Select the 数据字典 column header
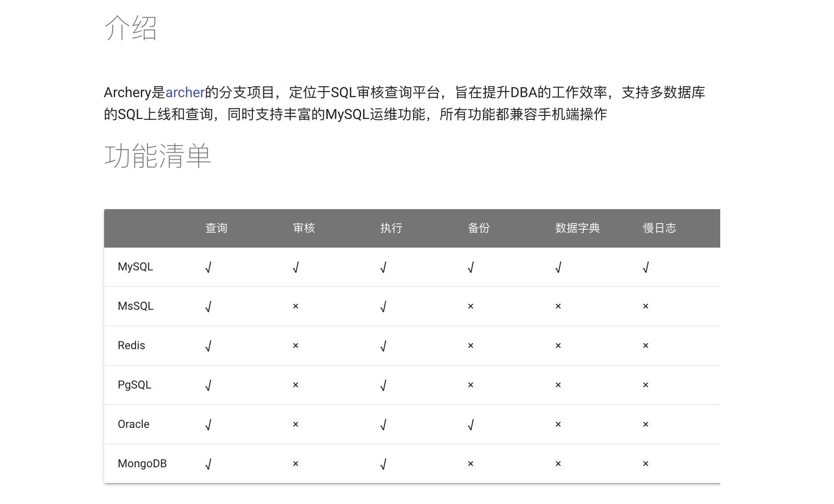The height and width of the screenshot is (504, 834). [x=577, y=228]
